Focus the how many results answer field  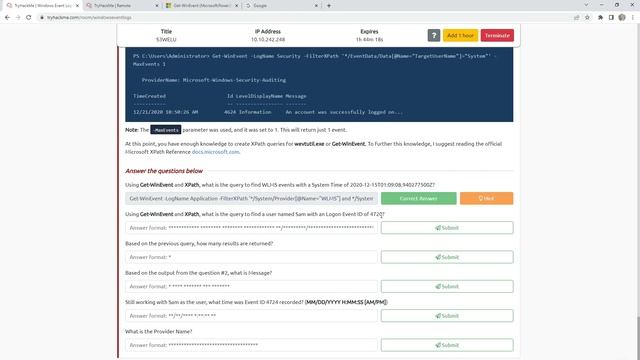(x=251, y=257)
